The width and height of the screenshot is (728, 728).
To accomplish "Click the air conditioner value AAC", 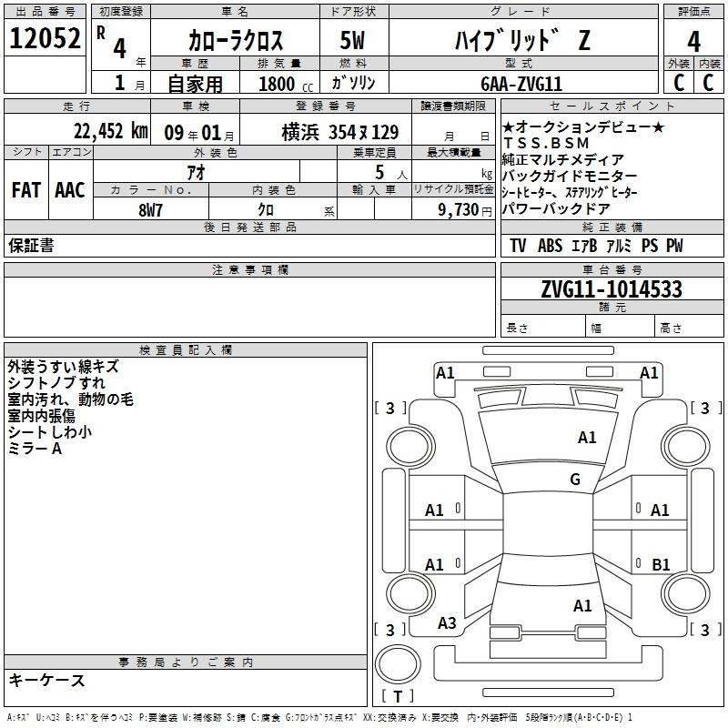I will (x=70, y=190).
